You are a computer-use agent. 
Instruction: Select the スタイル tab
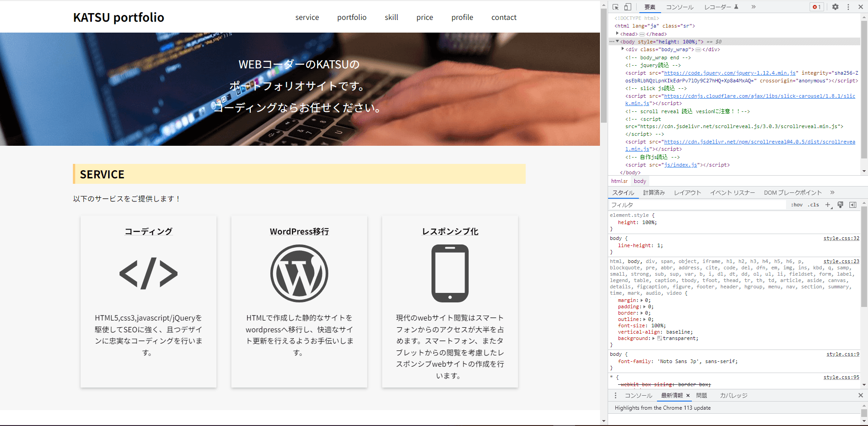click(x=623, y=193)
